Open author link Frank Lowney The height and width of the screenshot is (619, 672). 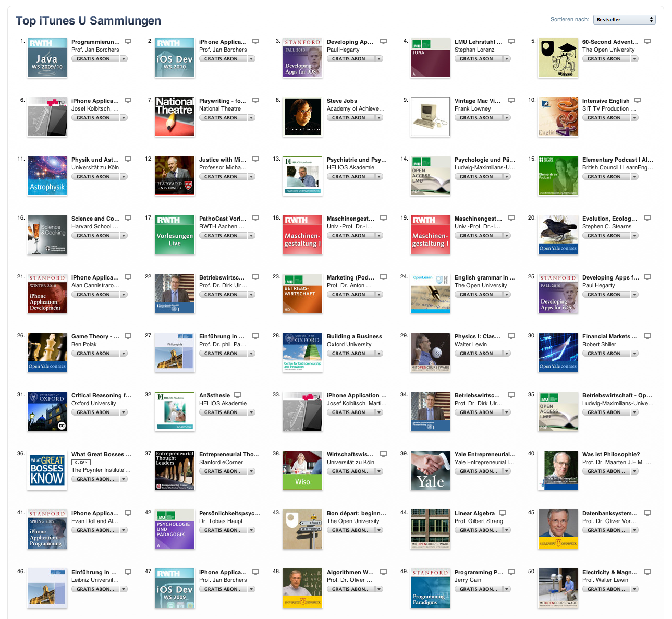(473, 108)
